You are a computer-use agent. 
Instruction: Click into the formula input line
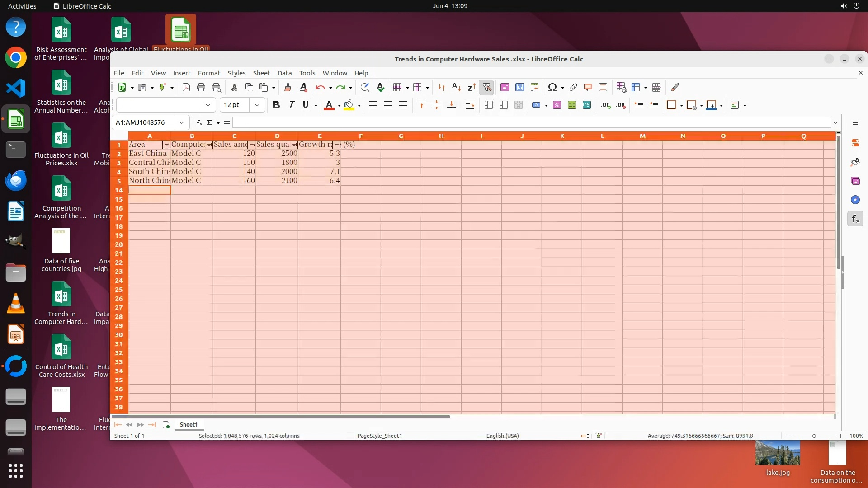pos(529,122)
